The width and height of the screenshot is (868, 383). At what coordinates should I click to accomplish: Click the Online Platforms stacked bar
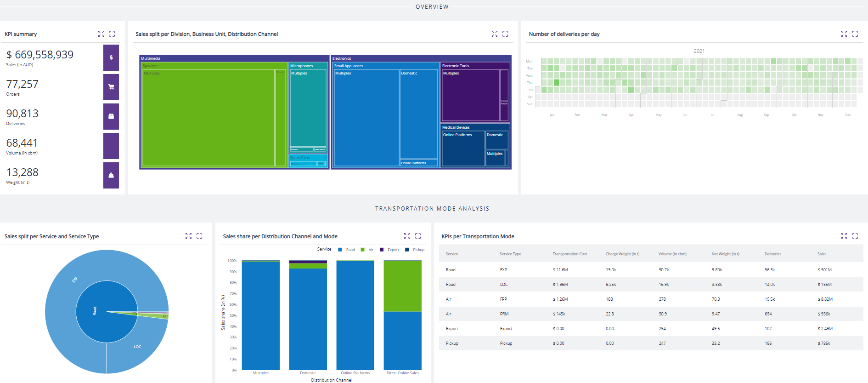click(x=355, y=315)
